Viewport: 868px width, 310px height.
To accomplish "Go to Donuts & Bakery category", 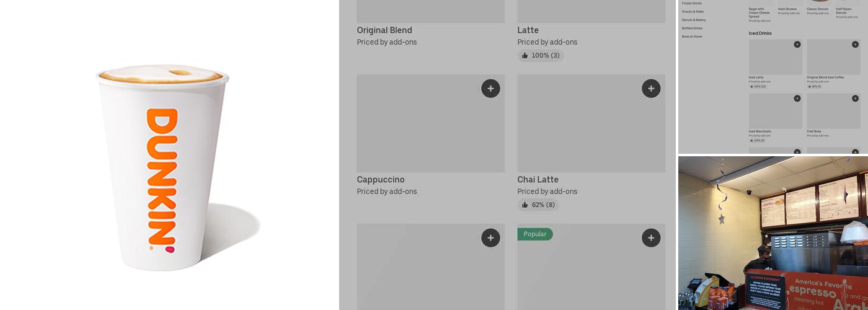I will tap(694, 20).
